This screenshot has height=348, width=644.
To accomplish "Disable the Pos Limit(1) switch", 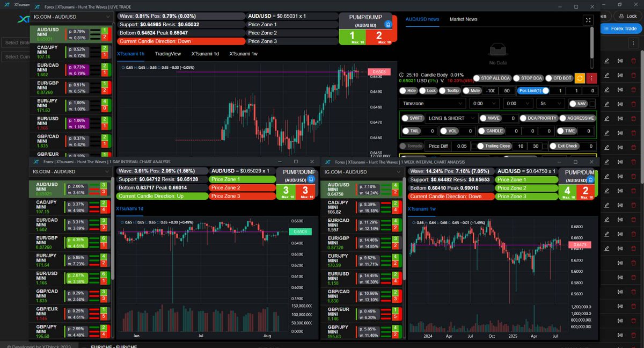I will click(533, 91).
